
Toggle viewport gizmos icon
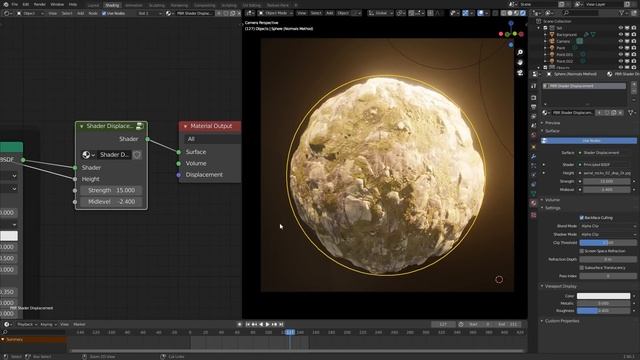tap(466, 13)
